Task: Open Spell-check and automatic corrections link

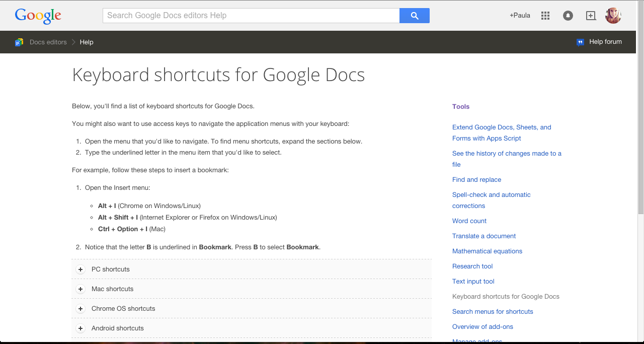Action: pos(492,200)
